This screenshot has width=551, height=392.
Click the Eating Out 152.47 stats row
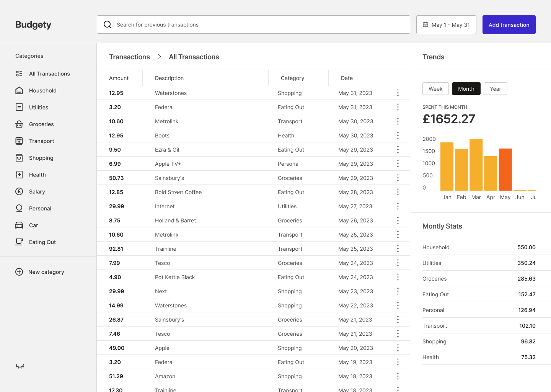tap(479, 294)
